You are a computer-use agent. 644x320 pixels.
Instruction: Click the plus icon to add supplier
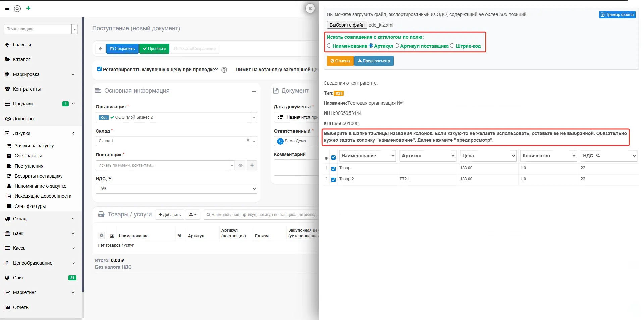(252, 165)
